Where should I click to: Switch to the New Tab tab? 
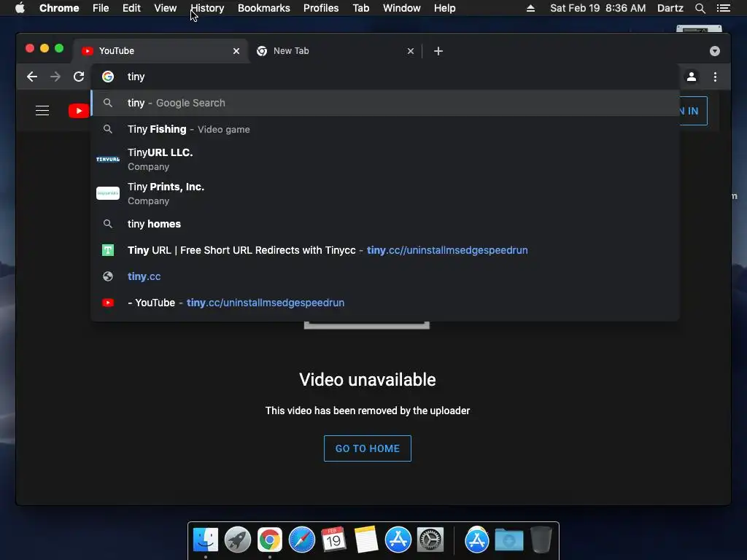point(335,51)
